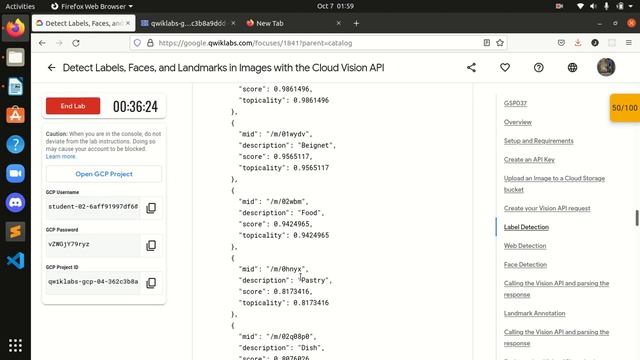Screen dimensions: 640x360
Task: Open the system status menu
Action: [x=606, y=6]
